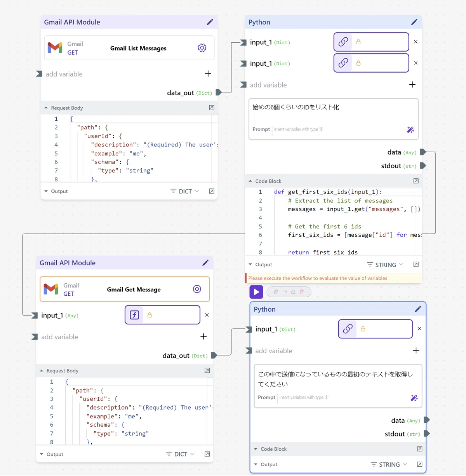This screenshot has height=476, width=466.
Task: Remove first input_1 variable in top Python
Action: tap(416, 42)
